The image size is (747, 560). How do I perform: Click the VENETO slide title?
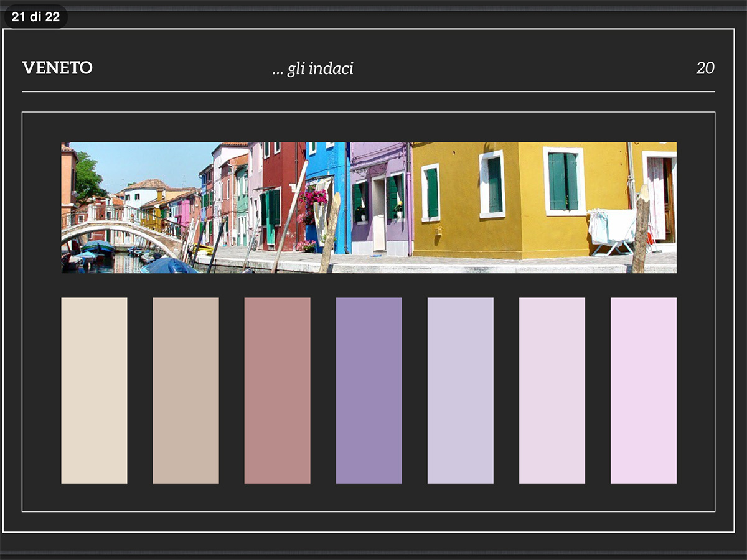[x=57, y=68]
